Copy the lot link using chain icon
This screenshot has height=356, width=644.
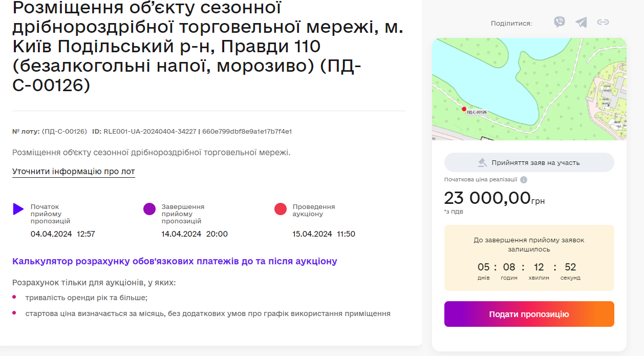[x=603, y=23]
